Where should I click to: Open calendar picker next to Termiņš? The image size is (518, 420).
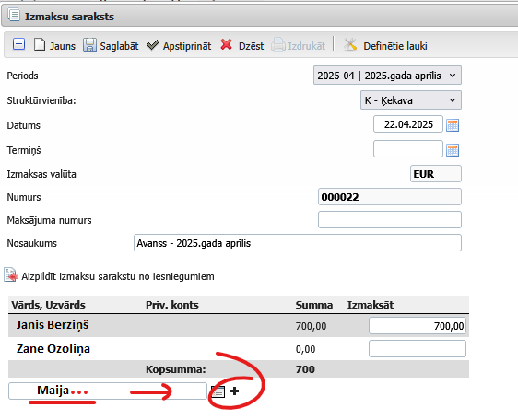point(453,150)
